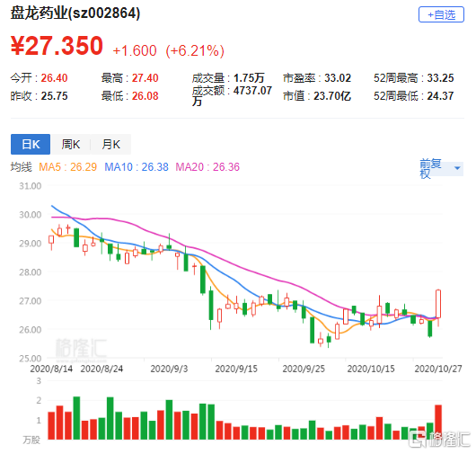Click the MA10 moving average label
Image resolution: width=476 pixels, height=454 pixels.
coord(137,167)
